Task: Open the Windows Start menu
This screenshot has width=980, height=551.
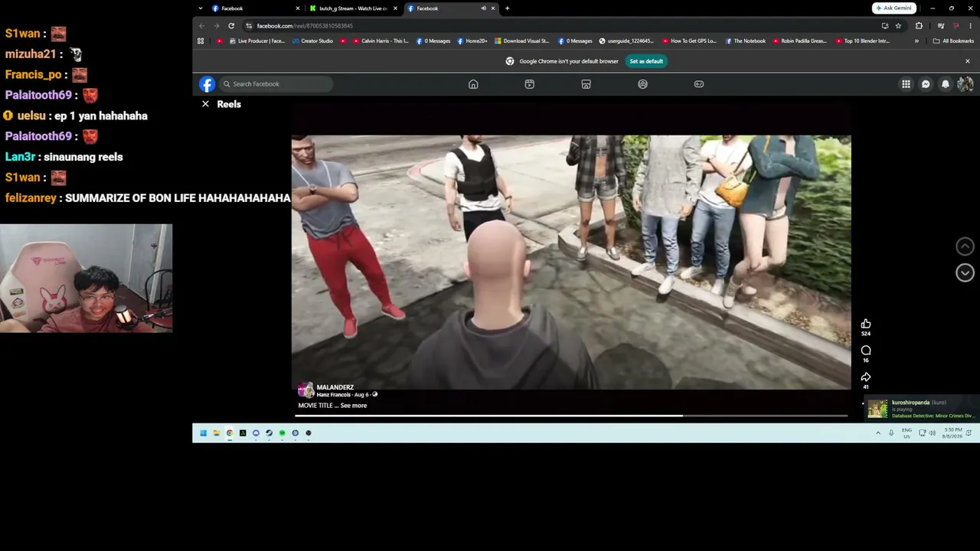Action: pyautogui.click(x=203, y=433)
